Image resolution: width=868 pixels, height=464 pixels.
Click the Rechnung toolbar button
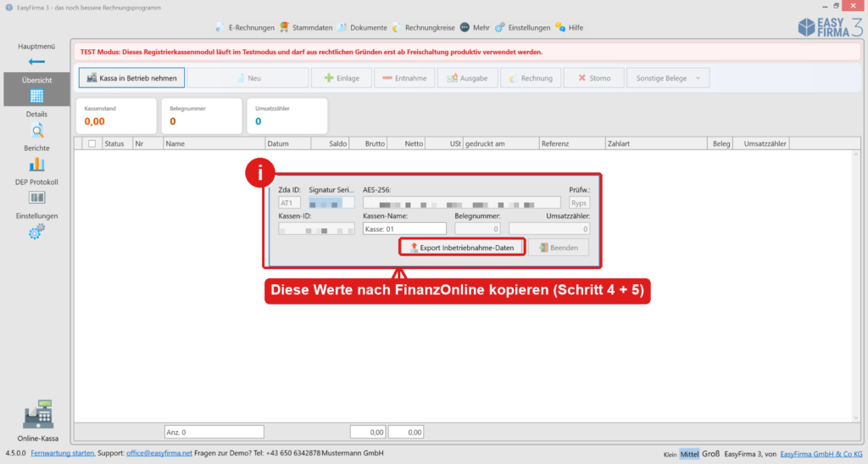[531, 78]
